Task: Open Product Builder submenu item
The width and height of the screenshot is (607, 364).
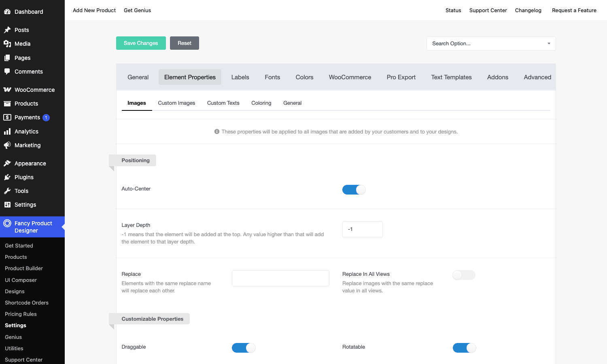Action: 24,269
